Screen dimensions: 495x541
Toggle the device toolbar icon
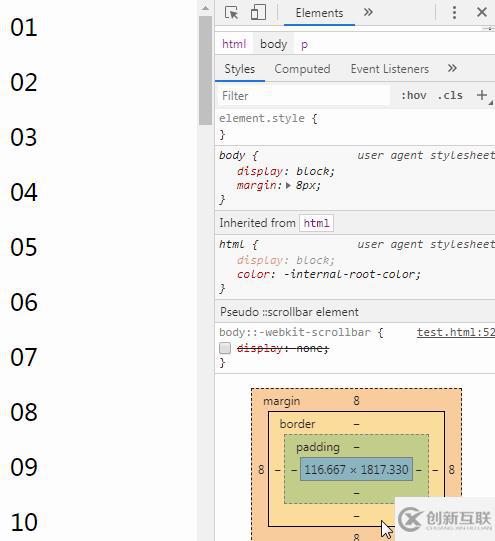pos(258,12)
